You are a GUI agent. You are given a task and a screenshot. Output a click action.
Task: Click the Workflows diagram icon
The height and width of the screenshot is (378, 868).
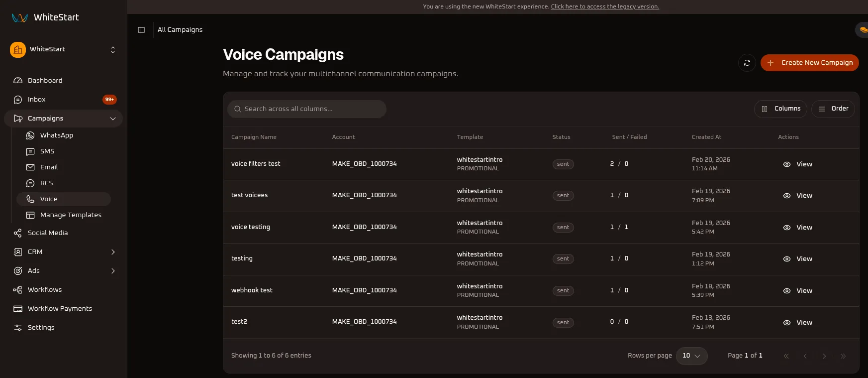pyautogui.click(x=18, y=290)
